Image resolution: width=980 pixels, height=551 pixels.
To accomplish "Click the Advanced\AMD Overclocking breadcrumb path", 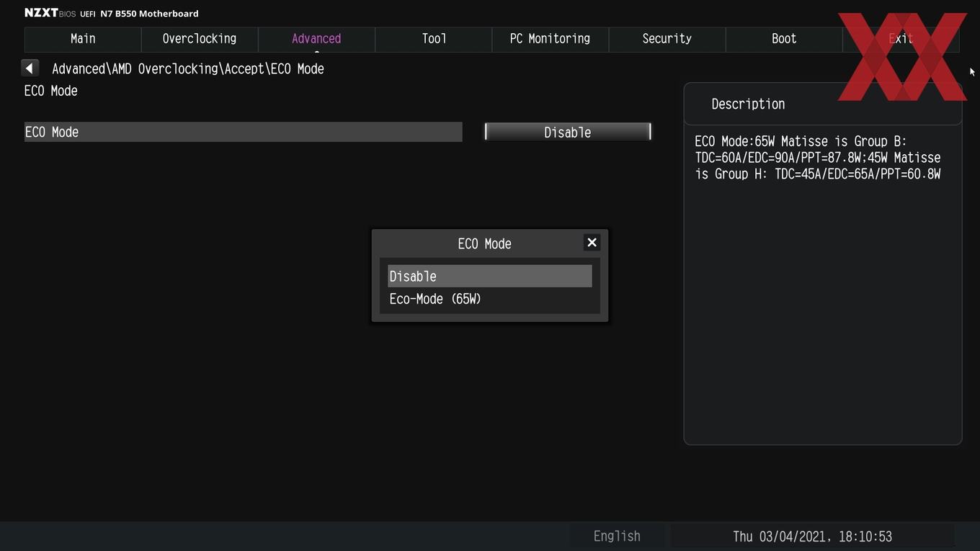I will (188, 69).
